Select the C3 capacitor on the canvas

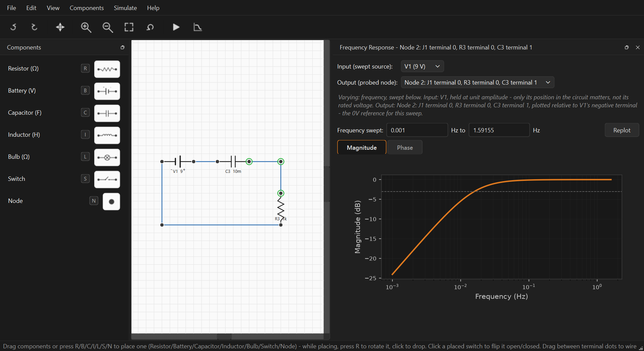(x=233, y=162)
